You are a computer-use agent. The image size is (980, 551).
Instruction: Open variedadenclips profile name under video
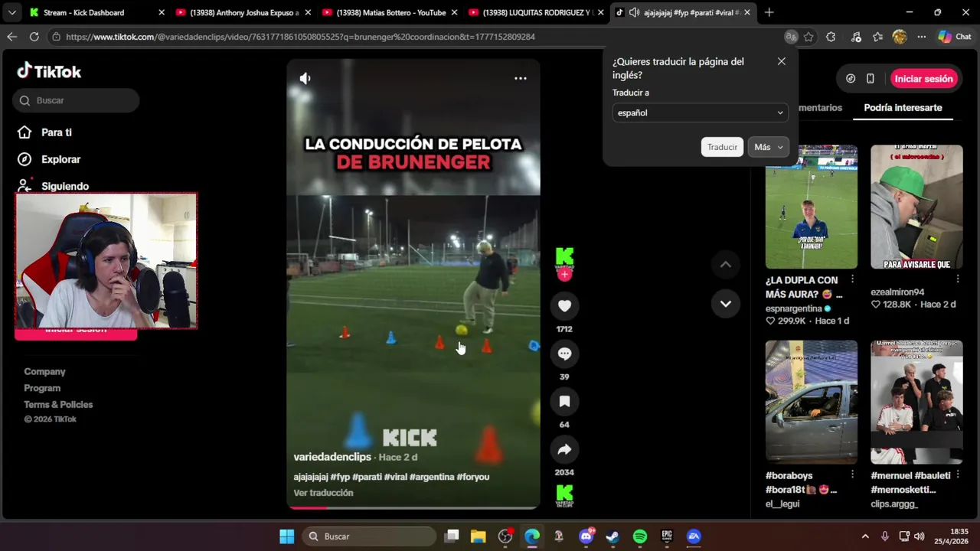click(332, 457)
